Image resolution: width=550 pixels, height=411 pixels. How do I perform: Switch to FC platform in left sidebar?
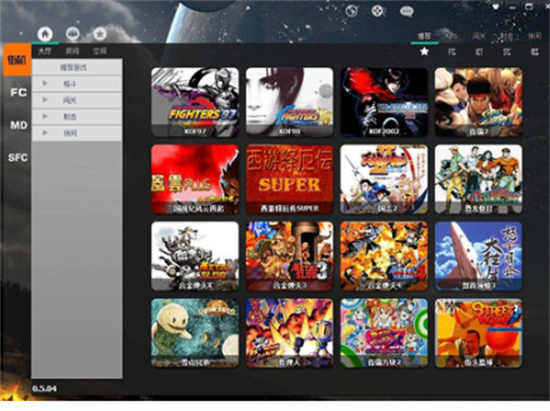point(19,93)
